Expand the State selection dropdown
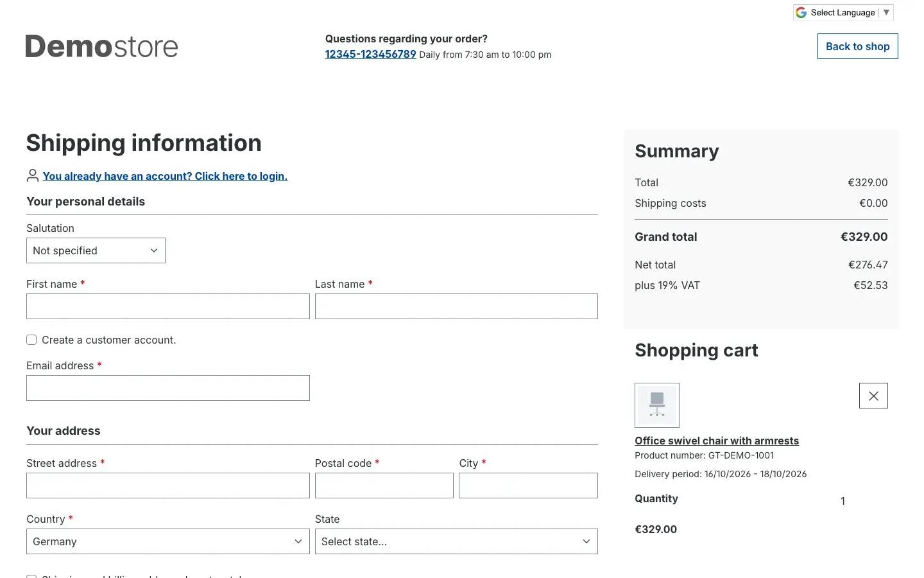Image resolution: width=924 pixels, height=578 pixels. (x=456, y=541)
